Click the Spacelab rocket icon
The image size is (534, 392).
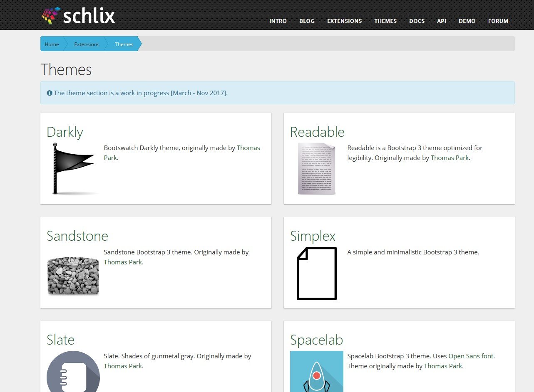tap(317, 371)
